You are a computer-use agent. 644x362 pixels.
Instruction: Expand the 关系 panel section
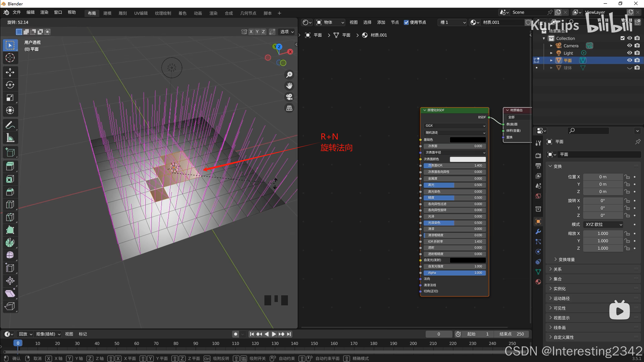tap(557, 269)
